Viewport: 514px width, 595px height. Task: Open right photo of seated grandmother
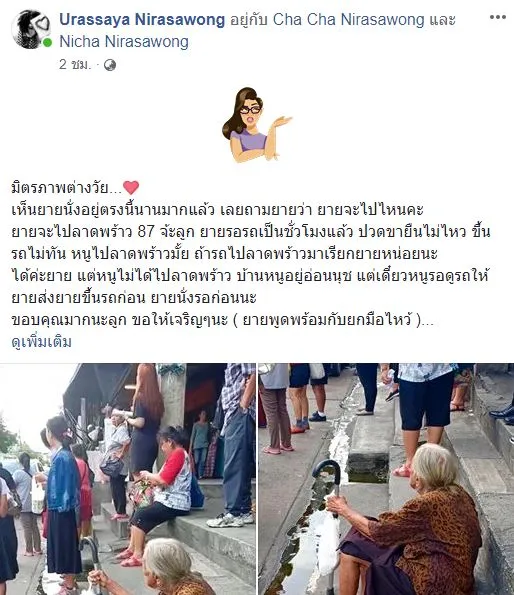386,479
